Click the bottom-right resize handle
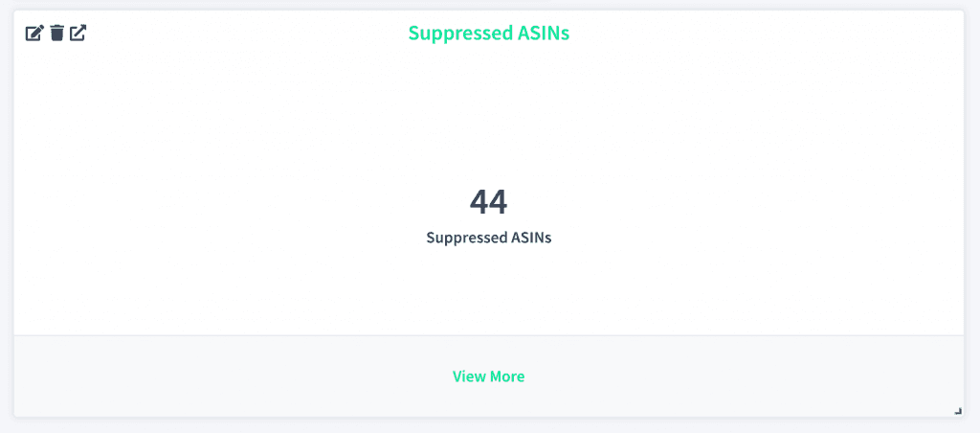Screen dimensions: 980x433 tap(958, 411)
